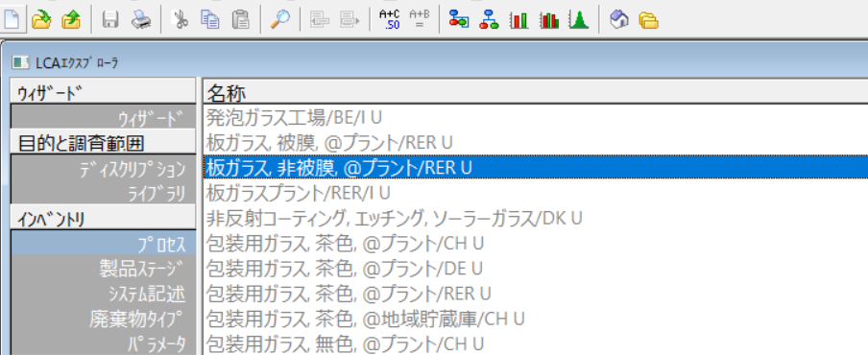Click the tree diagram icon

489,20
